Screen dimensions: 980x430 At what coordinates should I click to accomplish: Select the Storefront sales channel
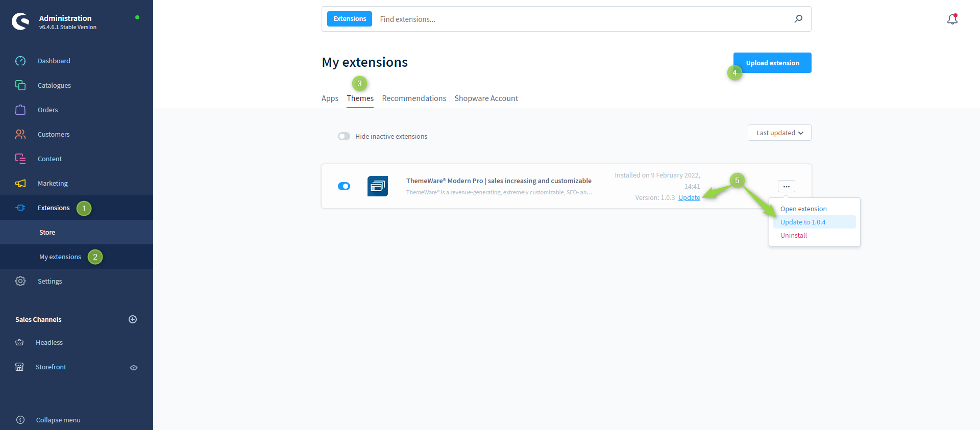pyautogui.click(x=51, y=367)
